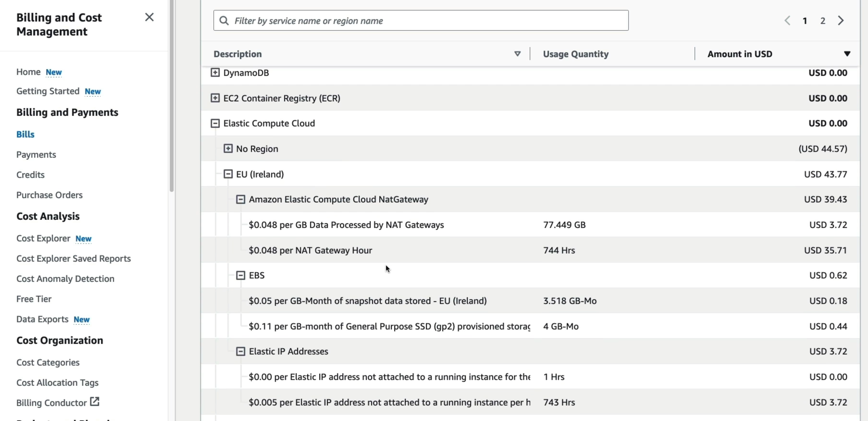Click the USD 0.18 amount

click(x=828, y=301)
